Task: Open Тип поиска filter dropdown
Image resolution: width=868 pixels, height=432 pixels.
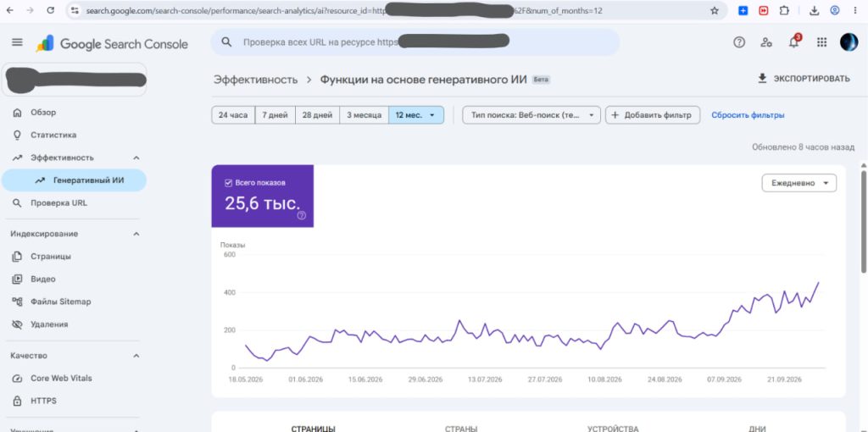Action: [531, 115]
